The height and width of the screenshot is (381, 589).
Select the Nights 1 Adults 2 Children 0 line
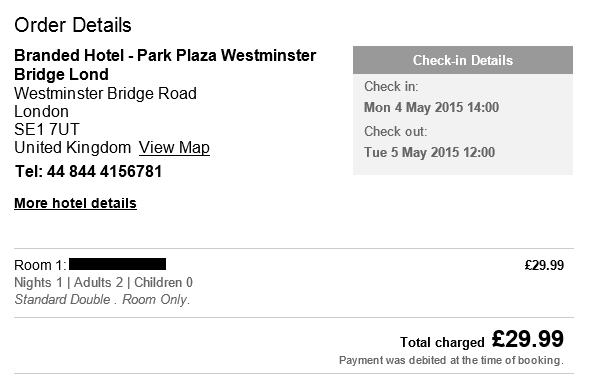(x=103, y=282)
